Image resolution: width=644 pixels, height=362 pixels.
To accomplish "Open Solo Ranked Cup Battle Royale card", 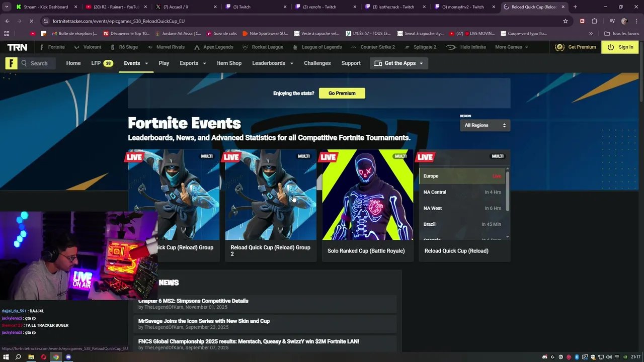I will coord(368,205).
